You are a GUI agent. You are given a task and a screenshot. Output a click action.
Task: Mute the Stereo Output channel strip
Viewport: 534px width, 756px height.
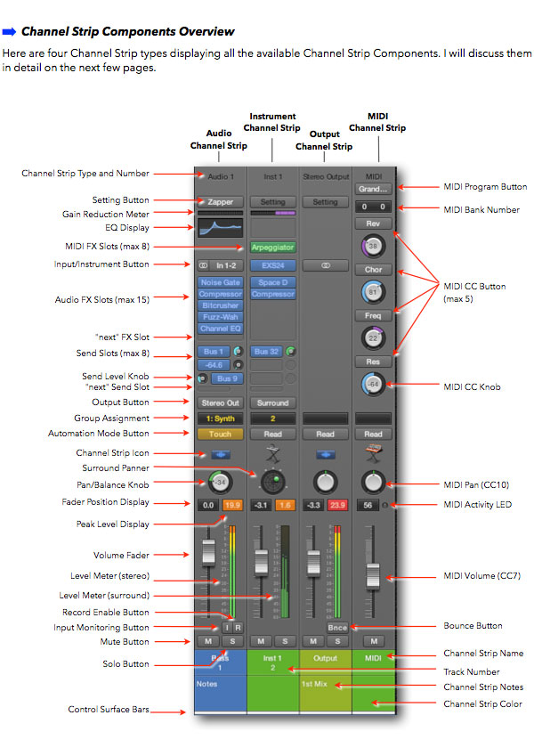pos(313,641)
